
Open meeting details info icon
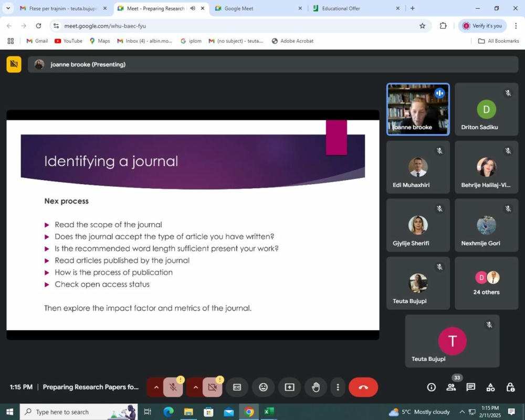point(432,387)
